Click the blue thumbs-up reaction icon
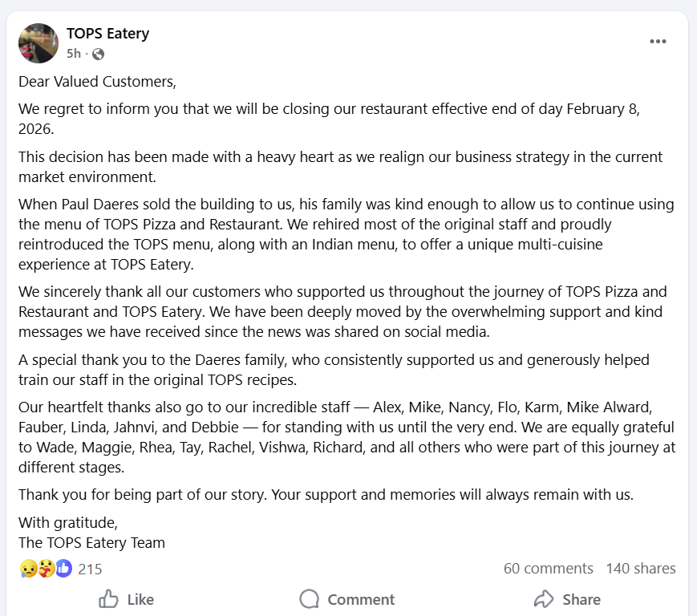Screen dimensions: 697x616 pyautogui.click(x=63, y=569)
